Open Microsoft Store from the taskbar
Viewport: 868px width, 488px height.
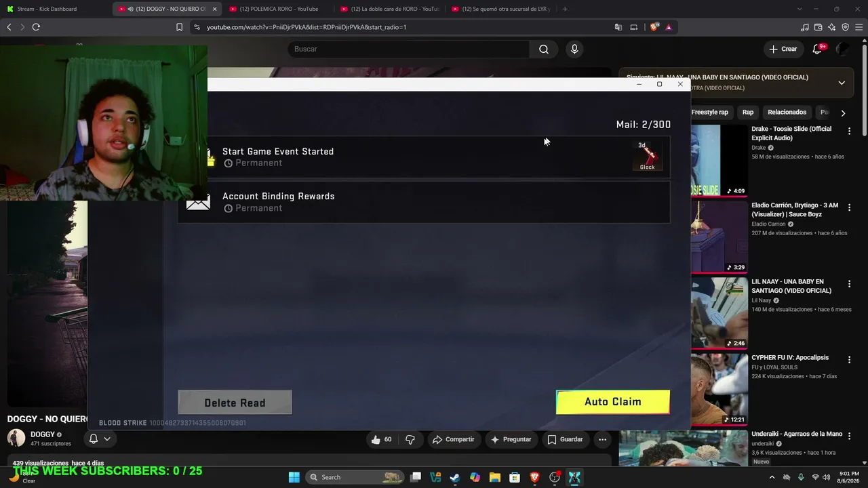pyautogui.click(x=515, y=477)
